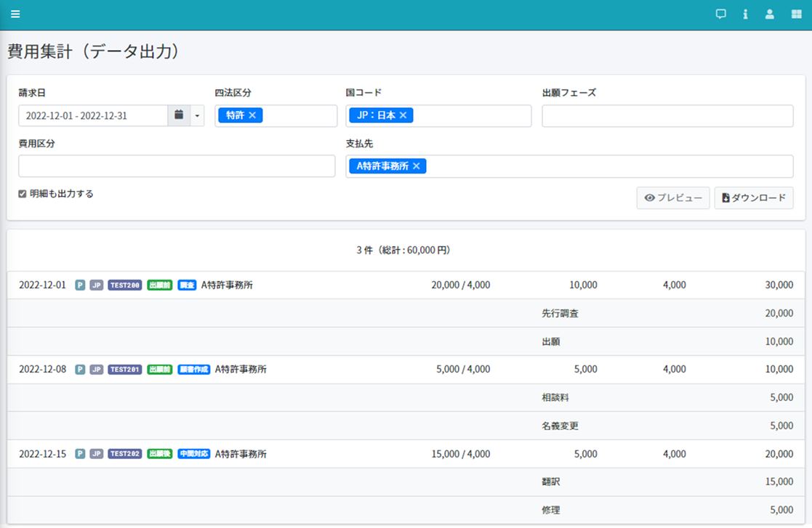Viewport: 812px width, 528px height.
Task: Click A特許事務所 in the 2022-12-01 row
Action: (x=227, y=285)
